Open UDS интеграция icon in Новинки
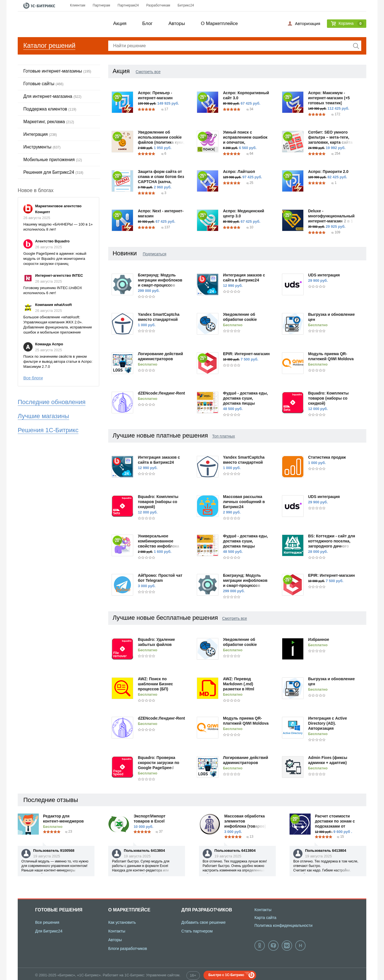Viewport: 384px width, 980px height. pos(293,284)
